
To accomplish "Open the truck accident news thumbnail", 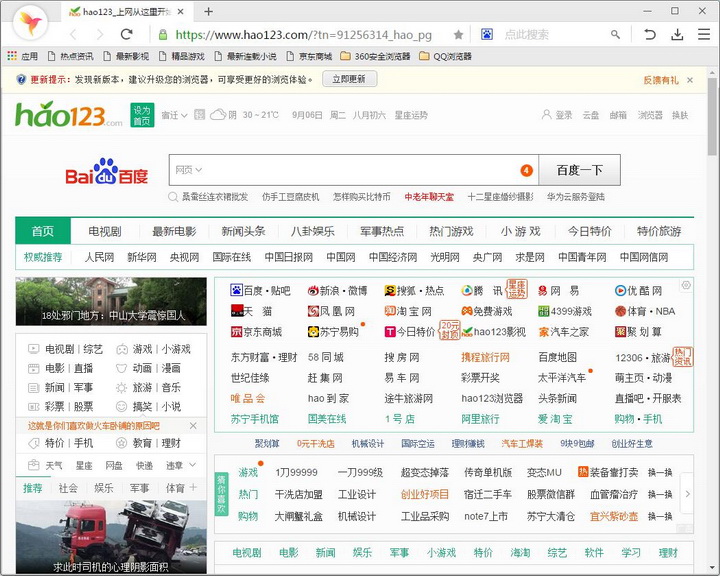I will tap(111, 537).
